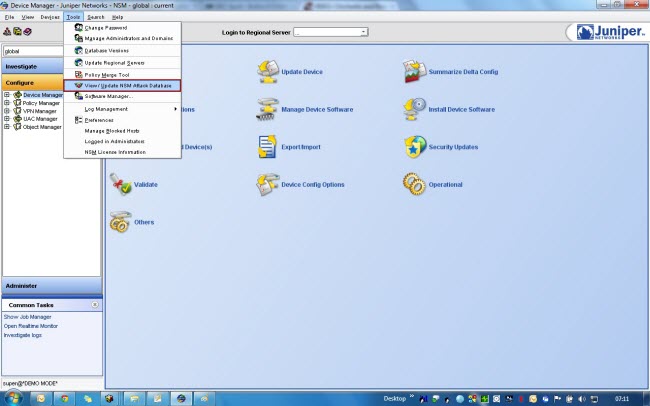Open the Investigate panel
The width and height of the screenshot is (650, 406).
[x=33, y=66]
